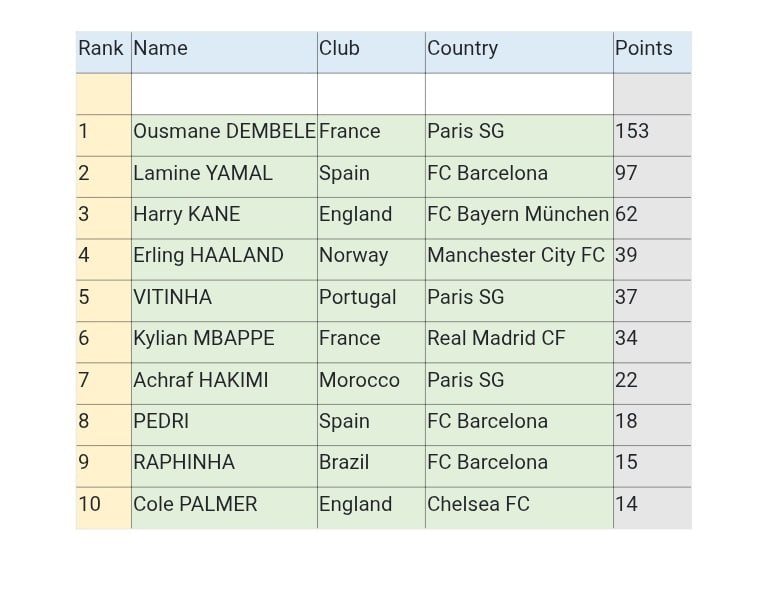This screenshot has width=761, height=595.
Task: Select the VITINHA name cell
Action: click(x=223, y=298)
